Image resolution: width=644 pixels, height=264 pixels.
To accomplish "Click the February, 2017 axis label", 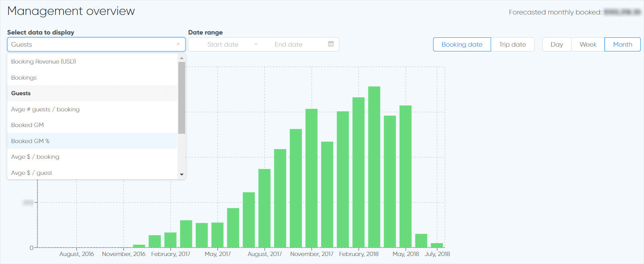I will pos(171,254).
